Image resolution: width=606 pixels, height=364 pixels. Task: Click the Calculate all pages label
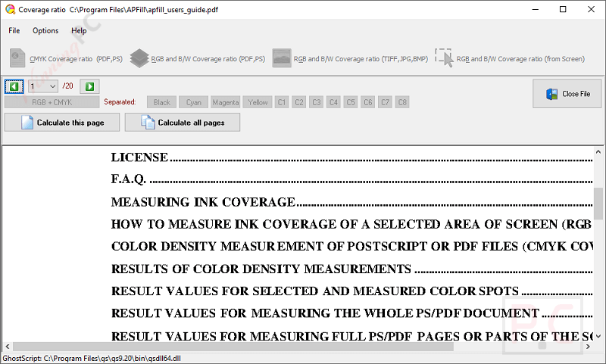(192, 123)
